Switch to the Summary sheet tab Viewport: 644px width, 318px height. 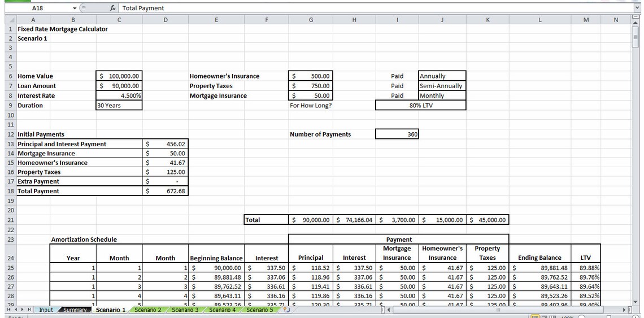point(75,310)
